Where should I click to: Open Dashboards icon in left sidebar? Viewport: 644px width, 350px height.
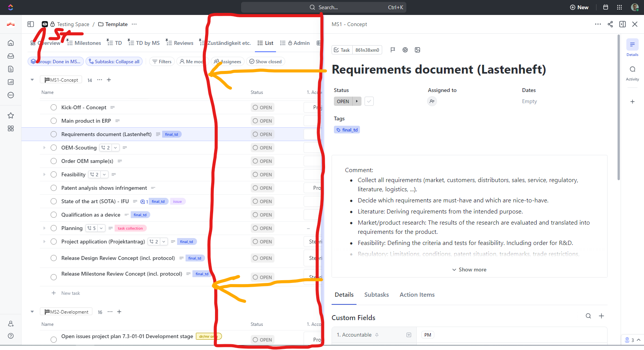pos(11,82)
